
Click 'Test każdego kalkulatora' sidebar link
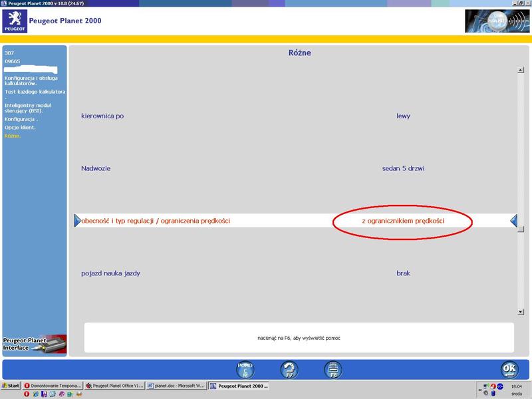click(34, 92)
